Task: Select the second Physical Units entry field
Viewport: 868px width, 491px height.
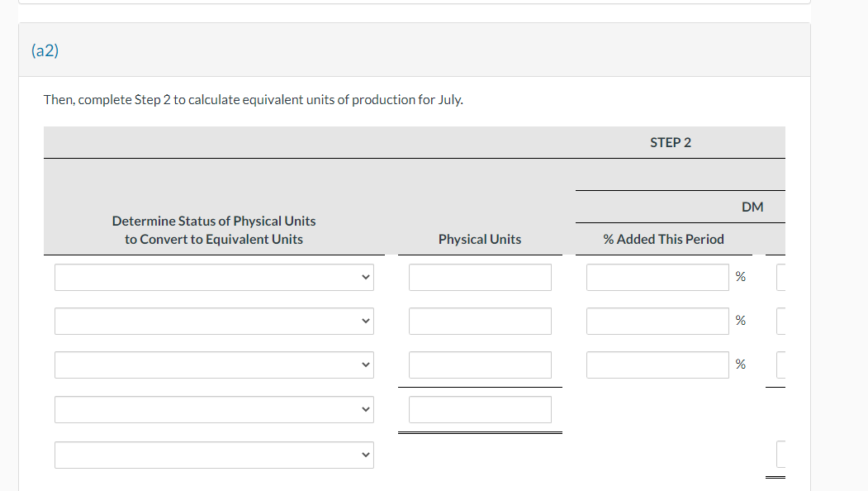Action: point(480,321)
